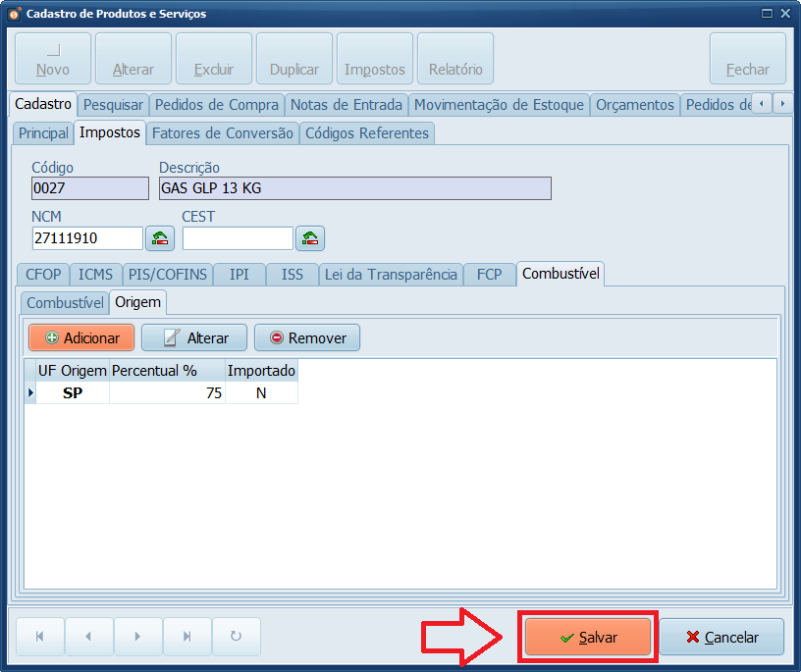Screen dimensions: 801x672
Task: Click the Alterar toolbar button at top
Action: coord(133,59)
